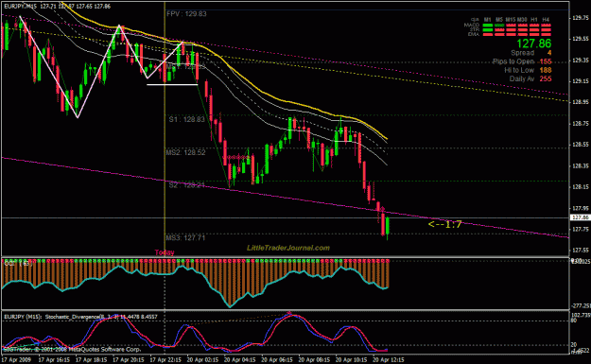
Task: Click the 80 level on stochastic axis
Action: pos(574,321)
